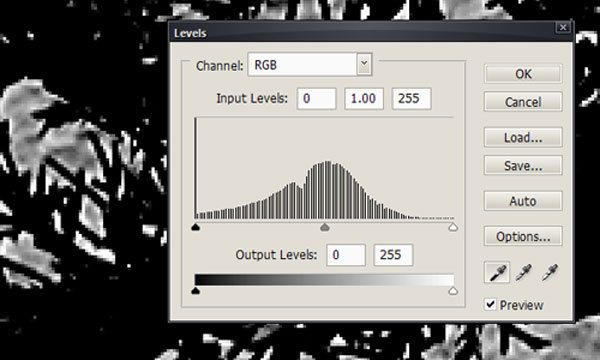This screenshot has width=600, height=360.
Task: Select the white point eyedropper
Action: pos(550,272)
